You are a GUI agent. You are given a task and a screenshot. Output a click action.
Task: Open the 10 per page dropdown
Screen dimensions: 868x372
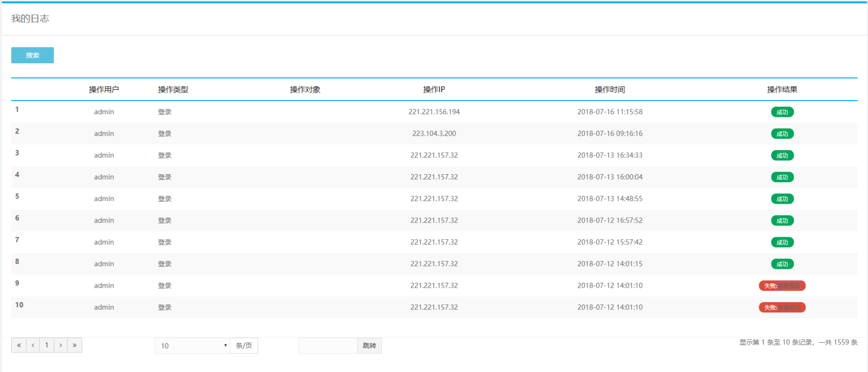(x=193, y=346)
